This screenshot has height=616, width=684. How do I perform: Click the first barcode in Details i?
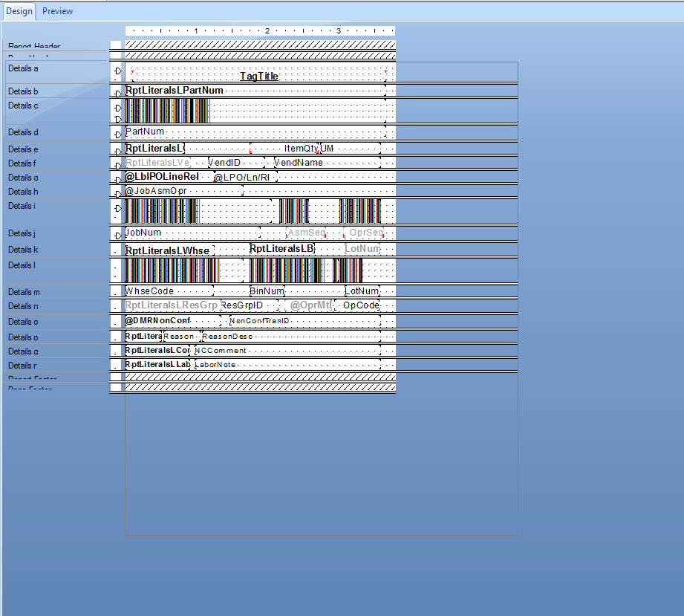[160, 211]
